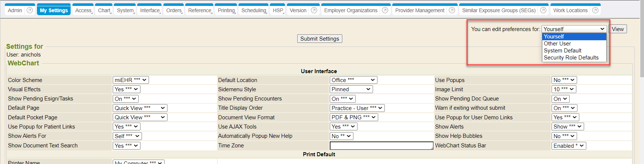644x164 pixels.
Task: Click the View button
Action: [x=617, y=29]
